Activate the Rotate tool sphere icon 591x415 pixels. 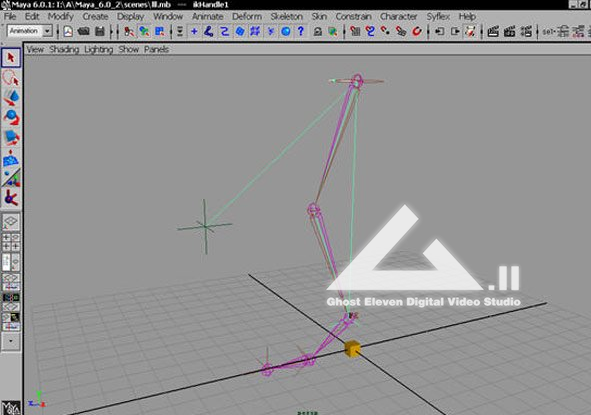(11, 117)
